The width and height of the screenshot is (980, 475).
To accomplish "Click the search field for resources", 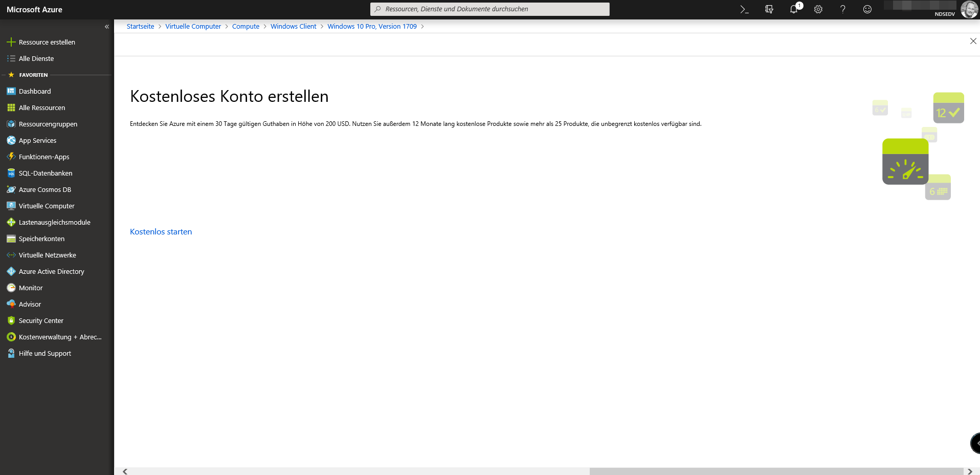I will tap(489, 9).
